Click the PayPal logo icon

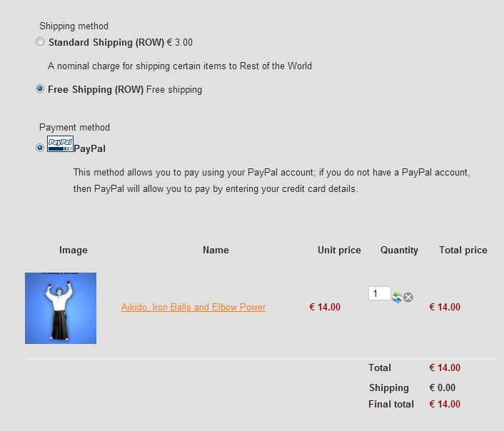(x=60, y=143)
